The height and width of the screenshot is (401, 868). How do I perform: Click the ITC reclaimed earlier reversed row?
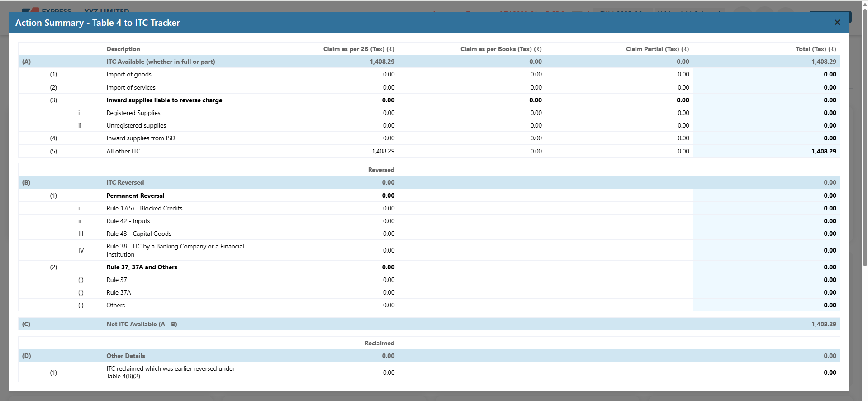[x=171, y=372]
